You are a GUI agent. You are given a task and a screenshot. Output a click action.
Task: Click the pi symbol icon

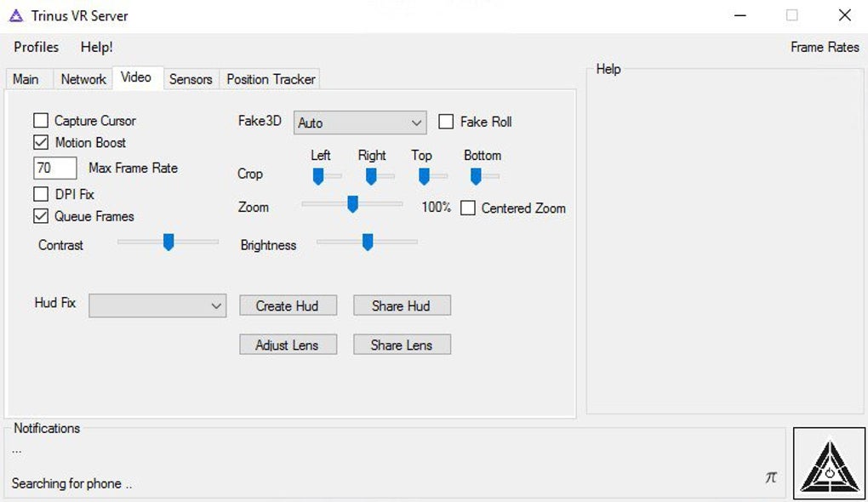click(771, 477)
